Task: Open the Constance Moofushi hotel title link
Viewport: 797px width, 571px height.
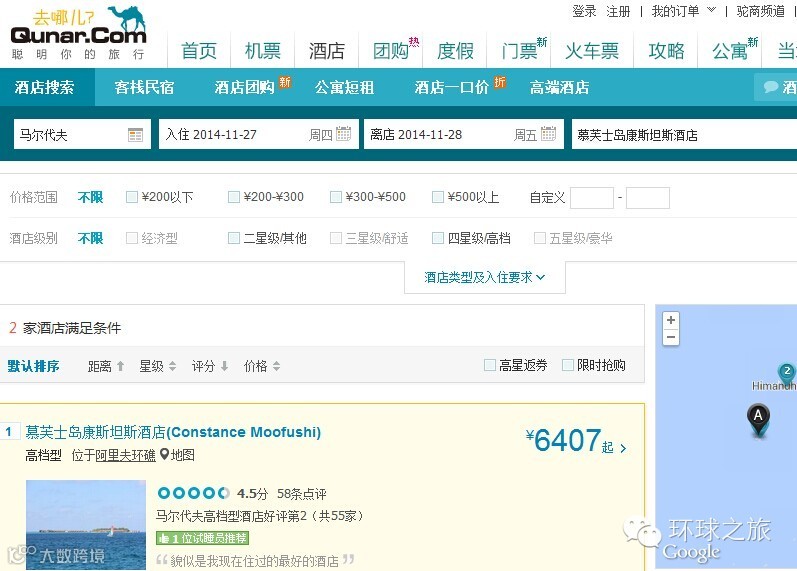Action: click(173, 432)
